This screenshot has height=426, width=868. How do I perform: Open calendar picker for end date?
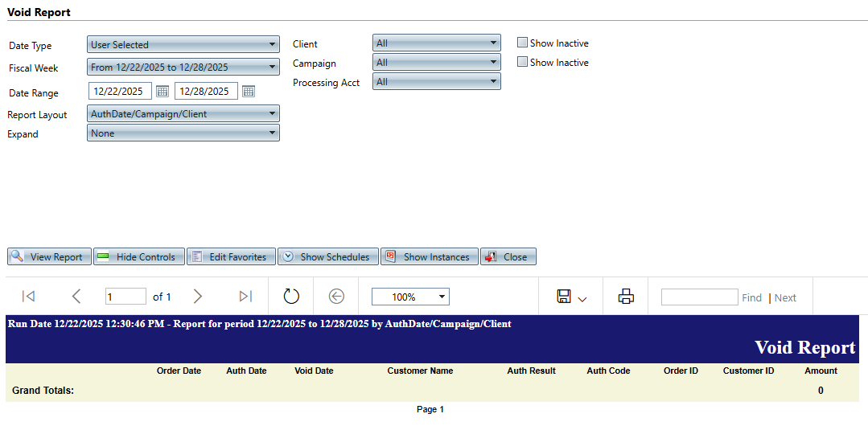pyautogui.click(x=249, y=92)
